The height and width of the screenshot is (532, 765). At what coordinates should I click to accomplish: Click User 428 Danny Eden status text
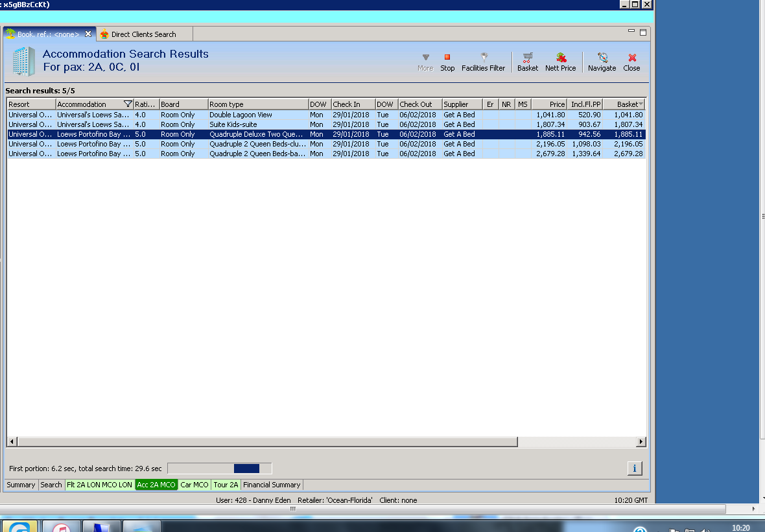pos(253,500)
